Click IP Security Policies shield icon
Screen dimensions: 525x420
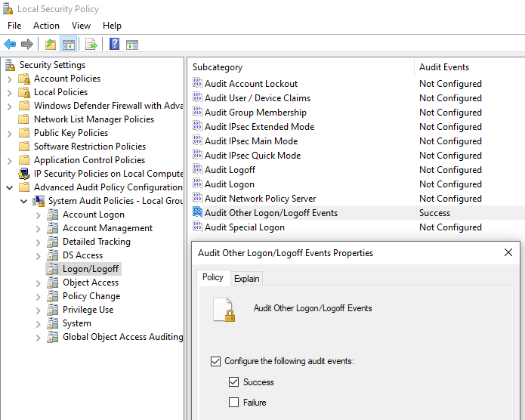24,174
